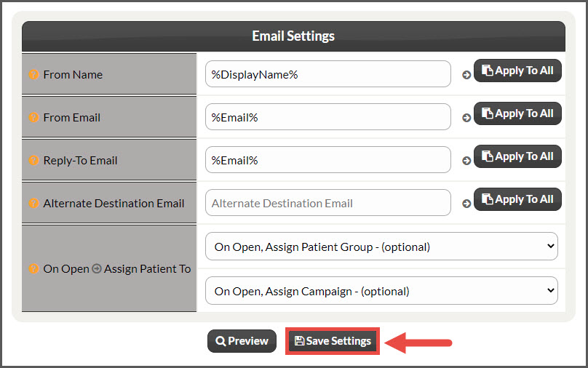Click the help icon beside Reply-To Email

33,161
